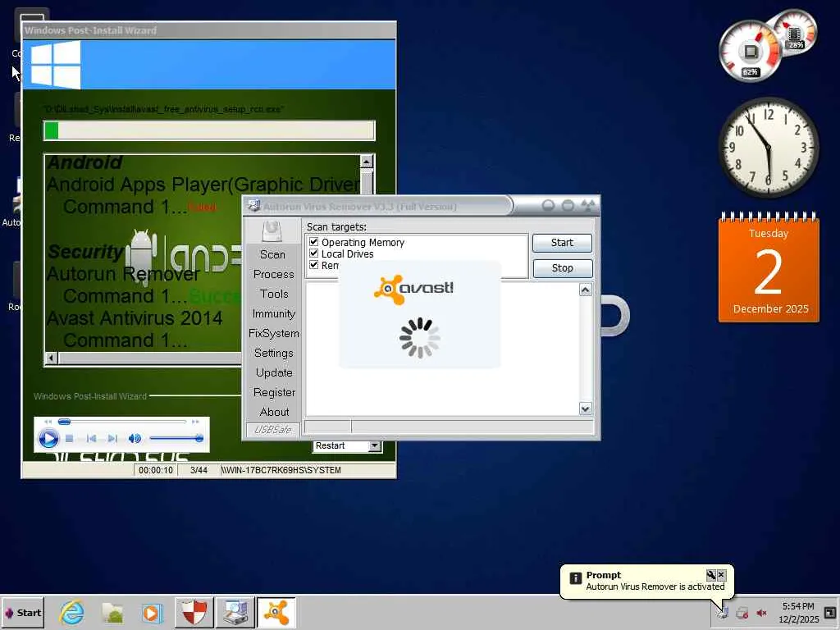Mute the wizard media player speaker icon

(134, 438)
